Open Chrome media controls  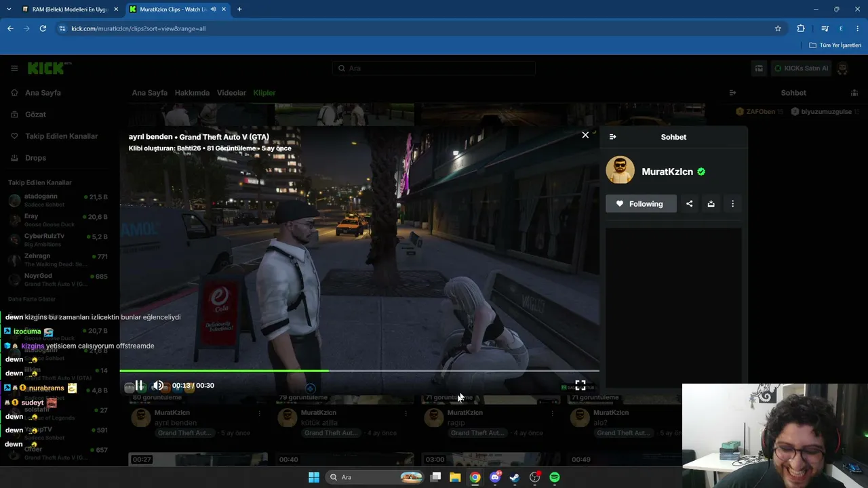click(825, 28)
